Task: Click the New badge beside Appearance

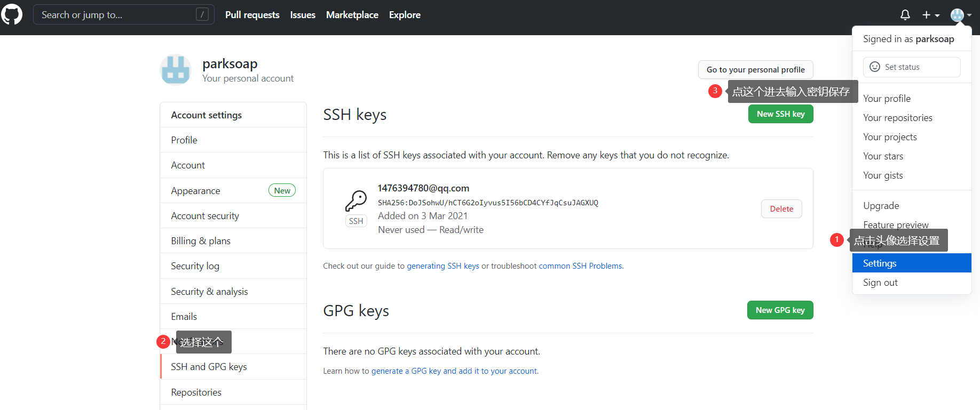Action: point(282,190)
